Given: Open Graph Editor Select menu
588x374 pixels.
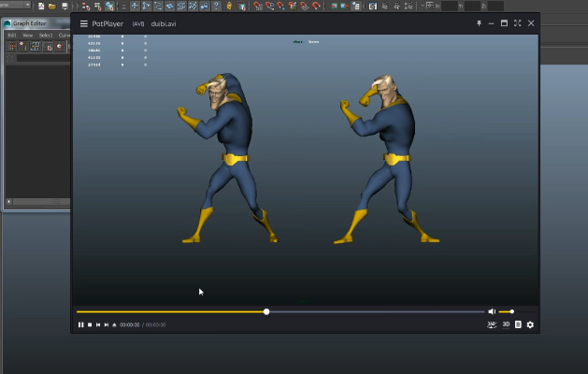Looking at the screenshot, I should coord(46,36).
